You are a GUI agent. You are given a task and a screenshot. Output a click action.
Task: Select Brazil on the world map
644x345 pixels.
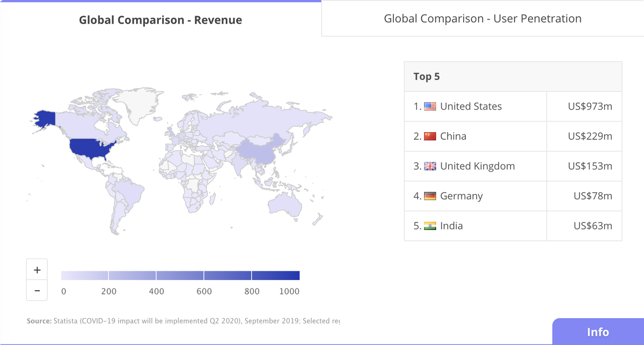click(130, 192)
